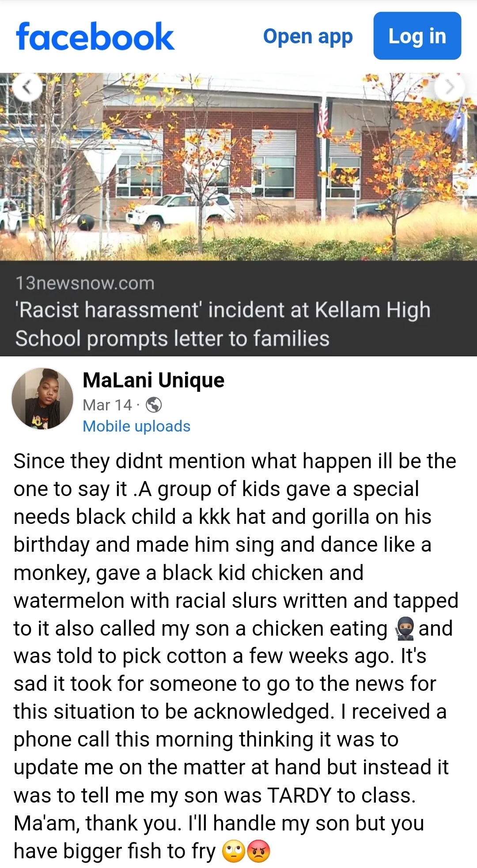Image resolution: width=477 pixels, height=868 pixels.
Task: Open MaLani Unique's profile name
Action: click(153, 380)
